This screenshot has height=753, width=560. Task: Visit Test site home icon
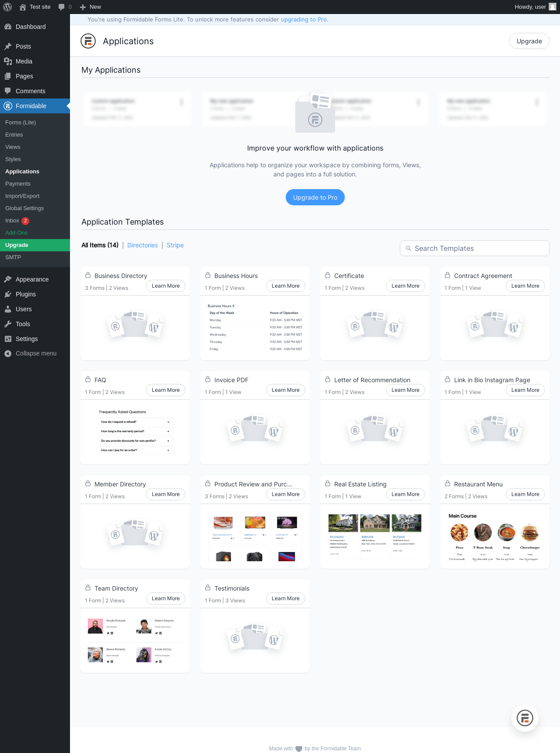point(23,7)
